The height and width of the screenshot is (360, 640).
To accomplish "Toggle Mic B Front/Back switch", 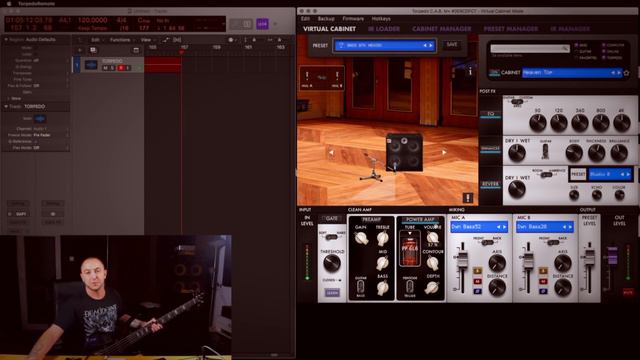I will click(x=553, y=242).
